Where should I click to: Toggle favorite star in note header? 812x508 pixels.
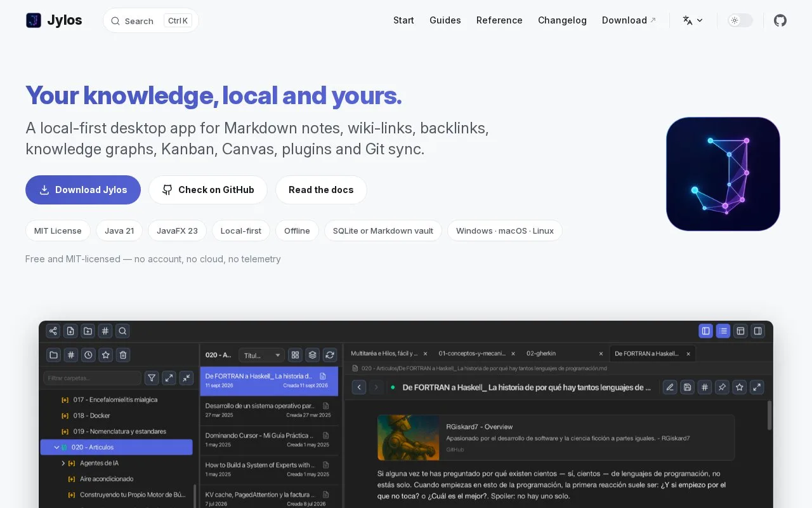tap(739, 387)
